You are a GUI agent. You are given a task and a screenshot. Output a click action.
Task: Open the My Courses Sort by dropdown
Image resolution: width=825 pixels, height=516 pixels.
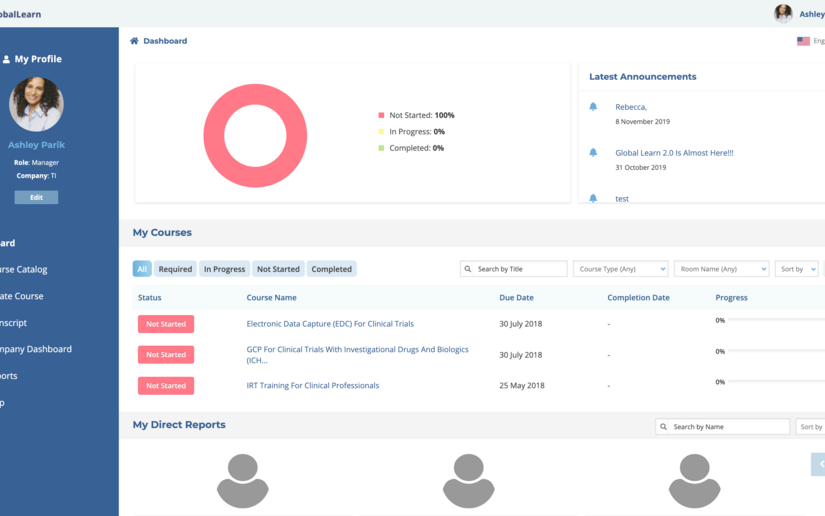[797, 269]
